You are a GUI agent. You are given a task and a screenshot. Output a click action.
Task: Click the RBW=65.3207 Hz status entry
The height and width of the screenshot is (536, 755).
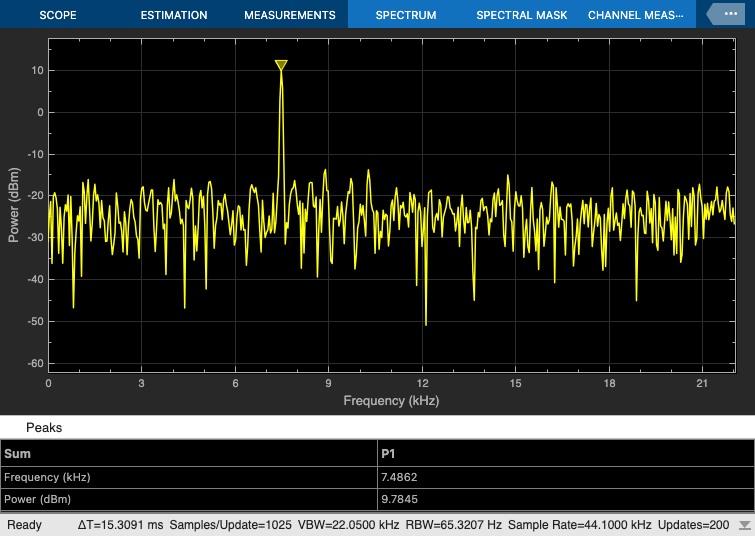pos(454,525)
